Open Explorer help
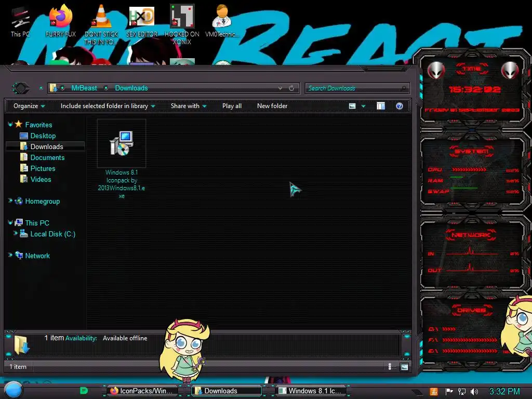The image size is (532, 399). pos(400,106)
